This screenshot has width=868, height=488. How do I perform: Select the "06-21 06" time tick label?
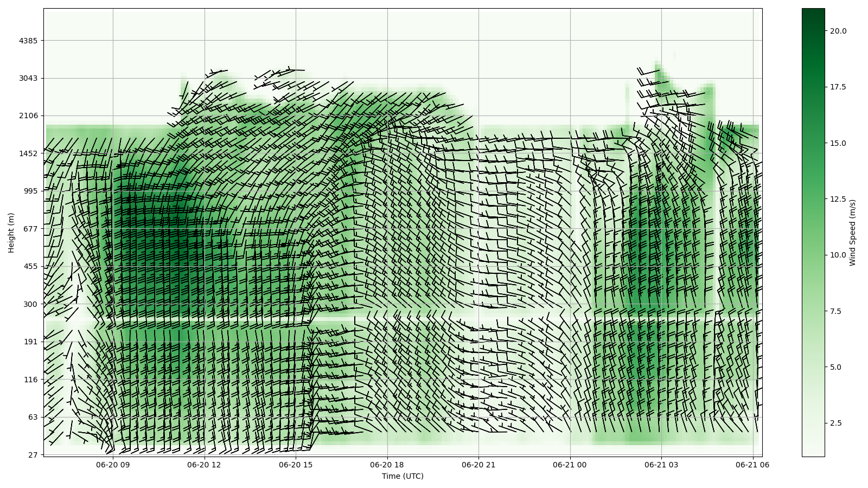[752, 465]
